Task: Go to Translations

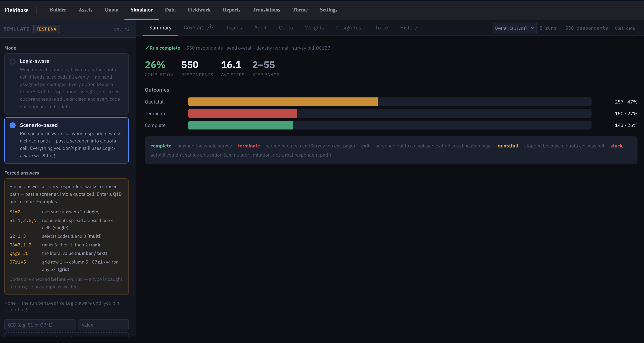Action: click(266, 10)
